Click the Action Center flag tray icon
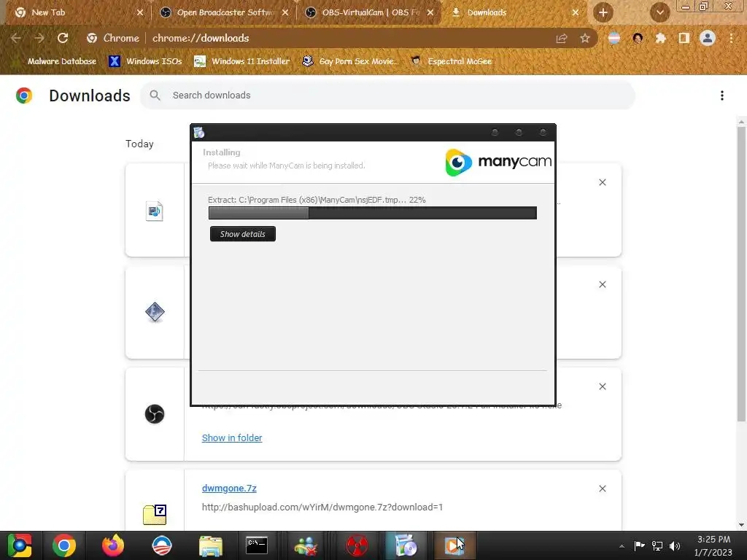The width and height of the screenshot is (747, 560). pos(639,545)
